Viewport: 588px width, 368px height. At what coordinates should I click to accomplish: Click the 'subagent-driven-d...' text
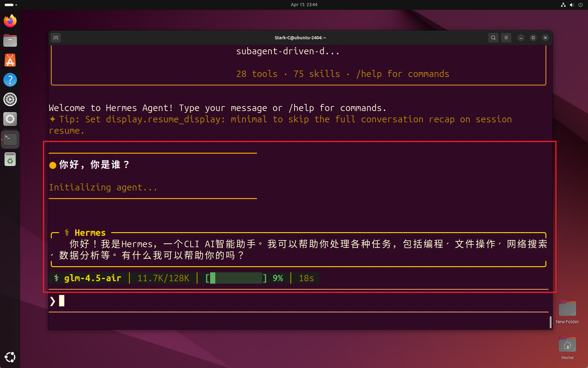point(288,51)
